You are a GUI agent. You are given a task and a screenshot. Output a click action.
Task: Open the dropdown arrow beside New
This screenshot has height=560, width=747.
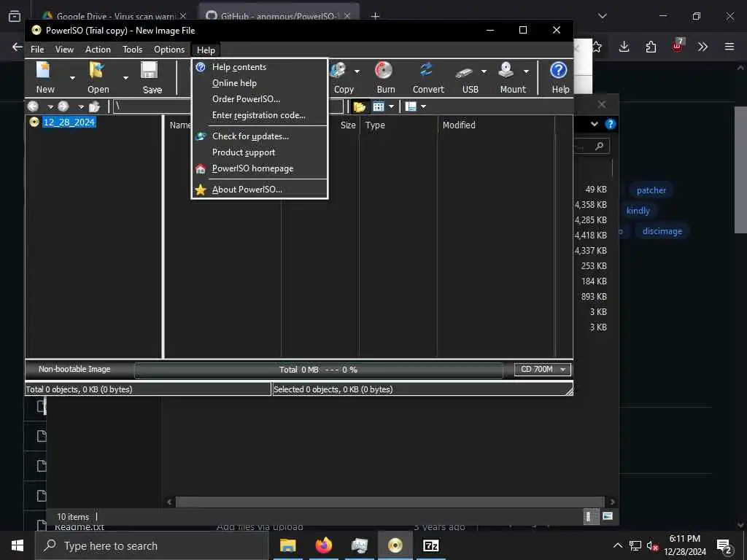tap(72, 77)
